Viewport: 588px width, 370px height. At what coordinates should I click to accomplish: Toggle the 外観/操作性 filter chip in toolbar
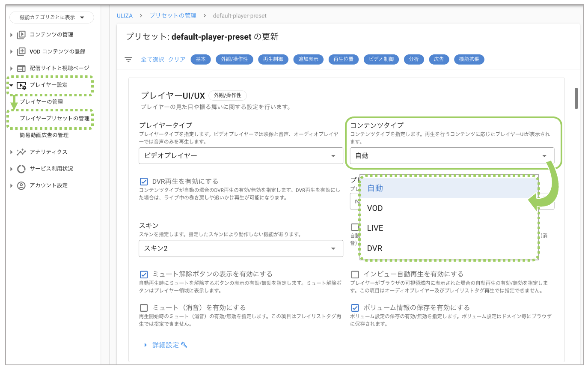pyautogui.click(x=235, y=60)
